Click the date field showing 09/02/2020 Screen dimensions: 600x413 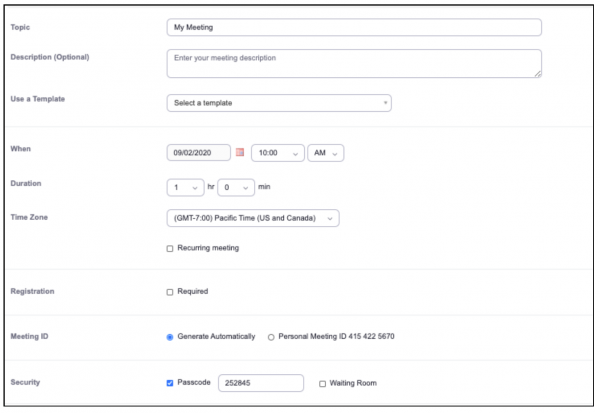click(x=198, y=153)
